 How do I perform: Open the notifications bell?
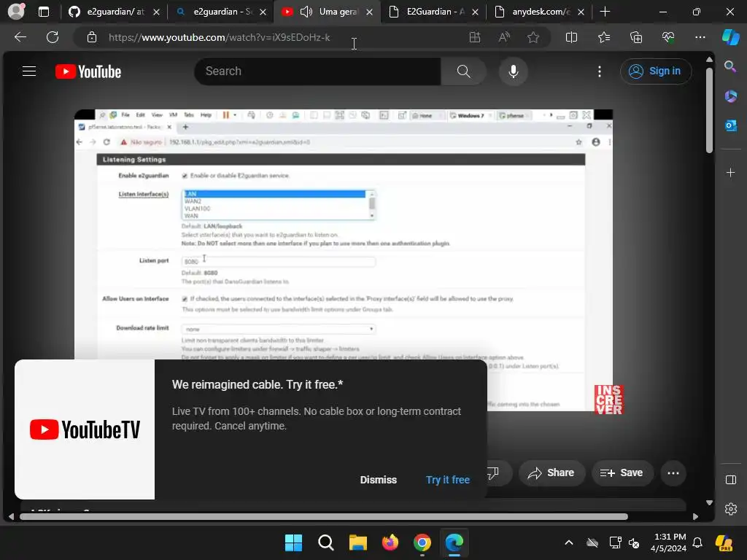pos(697,542)
